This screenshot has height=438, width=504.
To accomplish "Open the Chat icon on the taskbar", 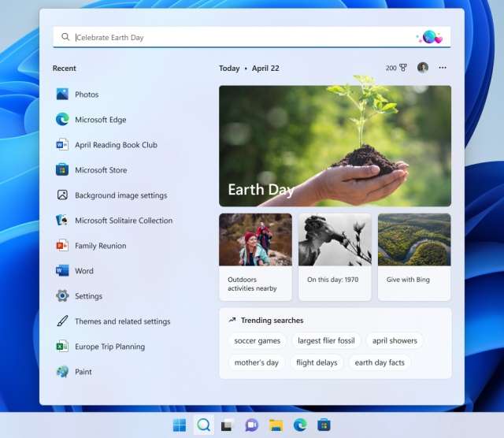I will (x=252, y=425).
